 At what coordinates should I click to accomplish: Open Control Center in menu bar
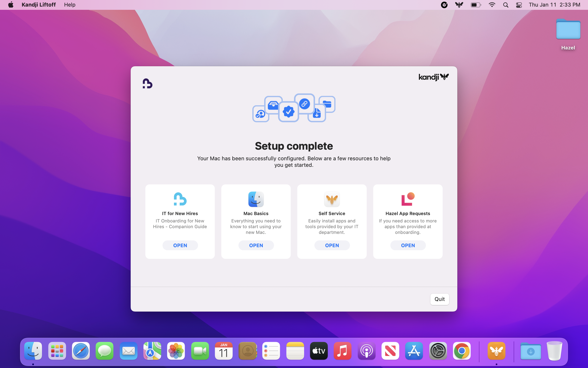519,5
